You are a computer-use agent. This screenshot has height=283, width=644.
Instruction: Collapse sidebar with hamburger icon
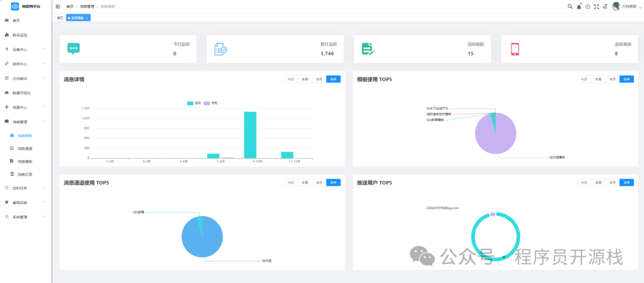(58, 7)
